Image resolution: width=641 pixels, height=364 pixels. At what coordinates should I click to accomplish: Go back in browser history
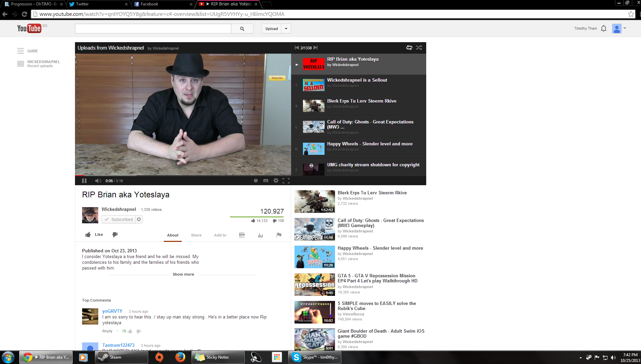point(5,14)
